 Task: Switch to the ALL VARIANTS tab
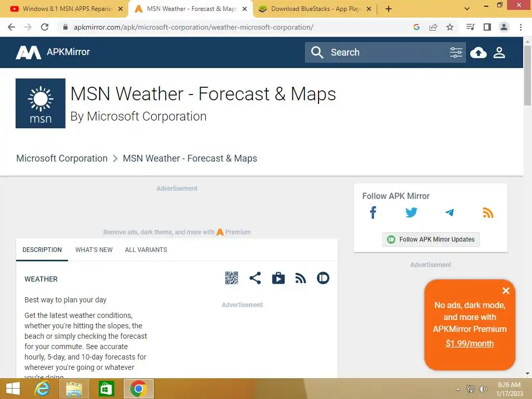[x=146, y=250]
